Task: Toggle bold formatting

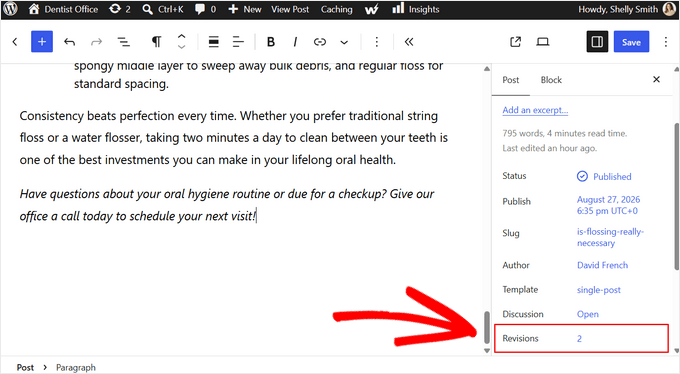Action: click(271, 42)
